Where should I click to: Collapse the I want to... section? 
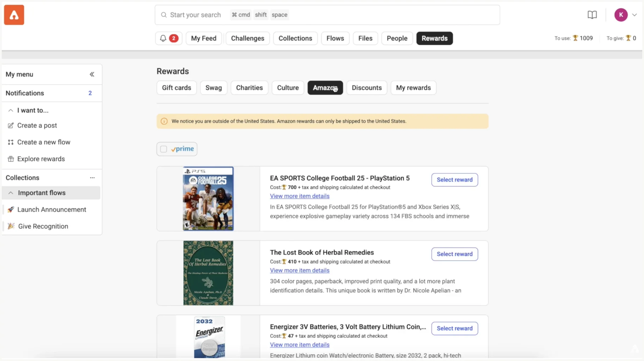(x=11, y=110)
